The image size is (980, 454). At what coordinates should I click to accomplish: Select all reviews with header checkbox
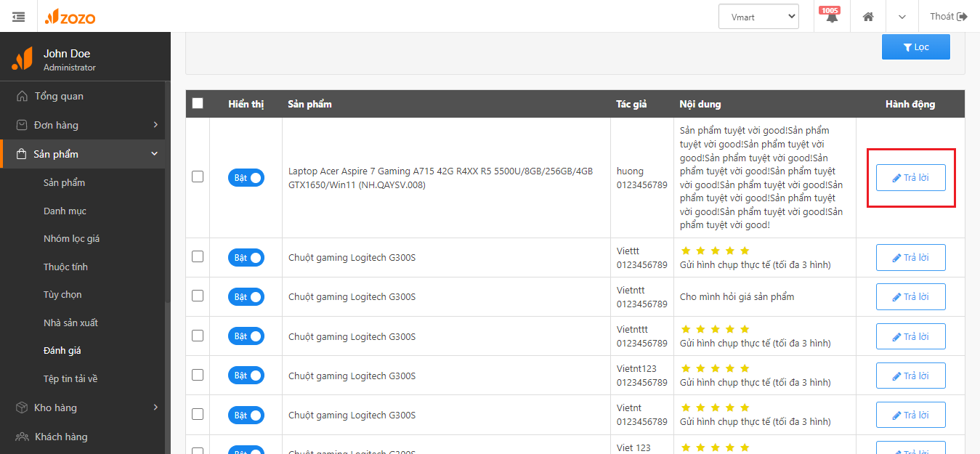tap(198, 103)
